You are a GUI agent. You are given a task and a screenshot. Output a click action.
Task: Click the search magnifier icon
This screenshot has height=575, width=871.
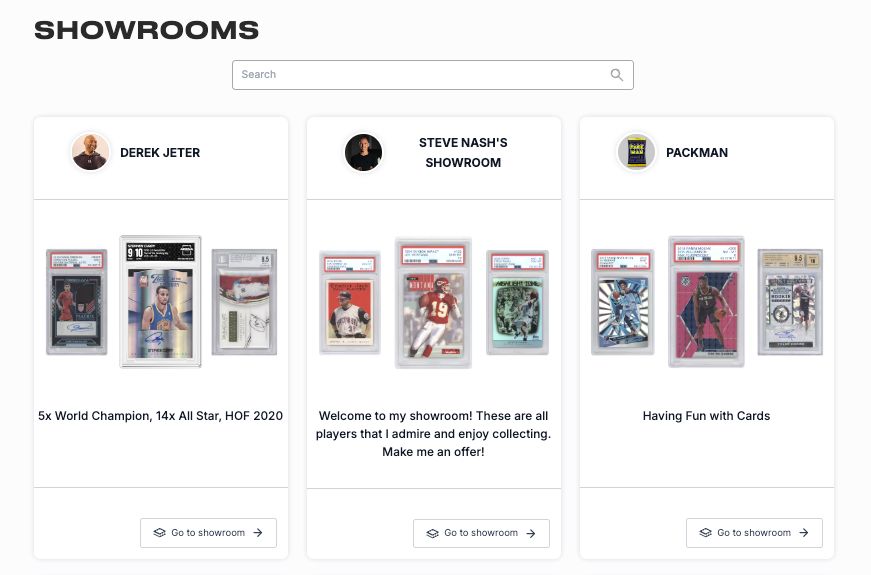point(617,74)
